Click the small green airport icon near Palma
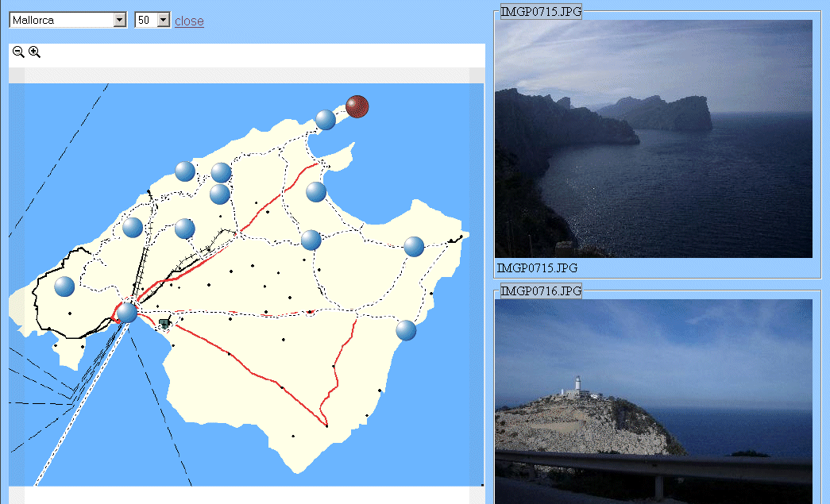The height and width of the screenshot is (504, 830). coord(164,323)
